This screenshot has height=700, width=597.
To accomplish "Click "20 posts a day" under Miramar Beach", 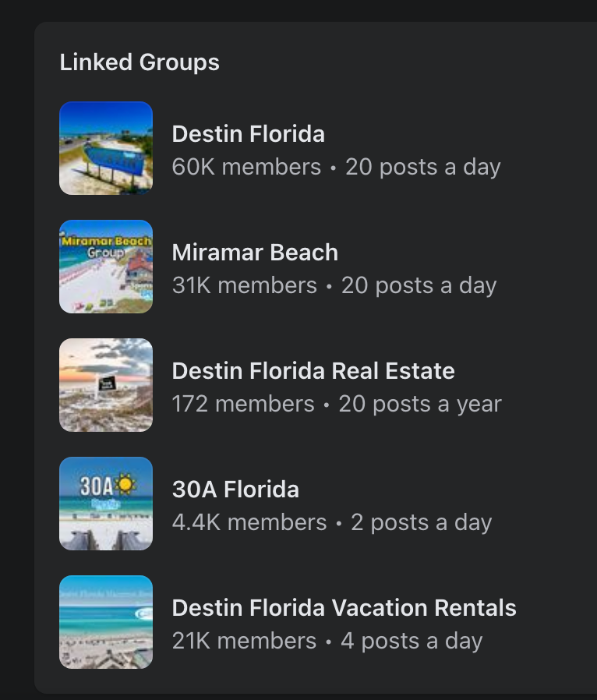I will 419,285.
